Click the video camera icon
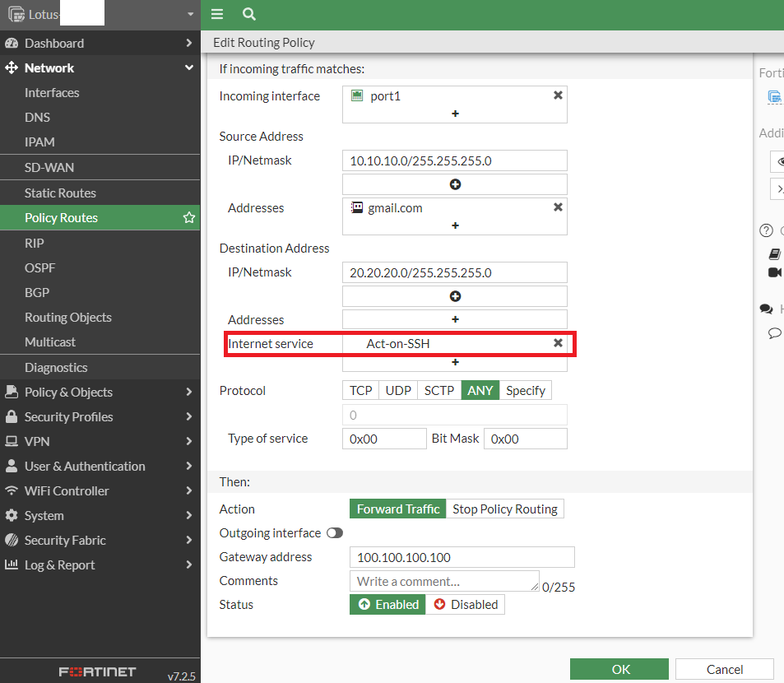Screen dimensions: 784x683 pos(774,272)
